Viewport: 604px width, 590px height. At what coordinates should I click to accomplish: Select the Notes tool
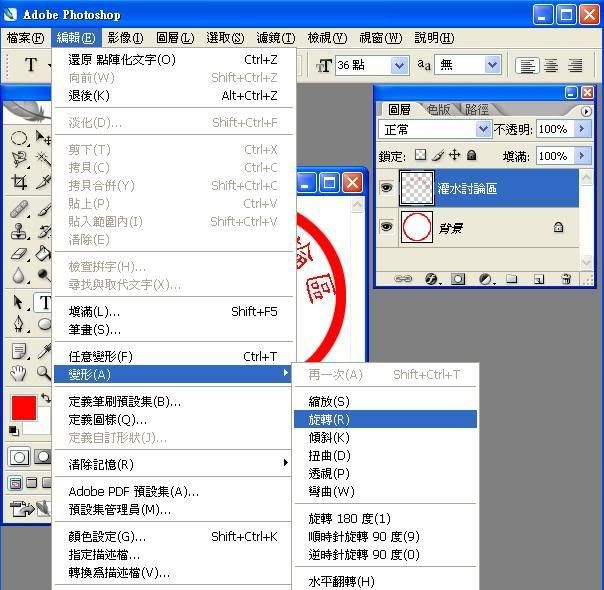tap(19, 351)
